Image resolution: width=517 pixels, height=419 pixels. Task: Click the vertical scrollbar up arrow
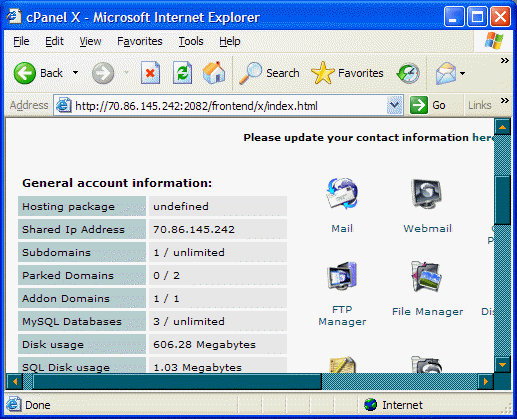point(502,127)
